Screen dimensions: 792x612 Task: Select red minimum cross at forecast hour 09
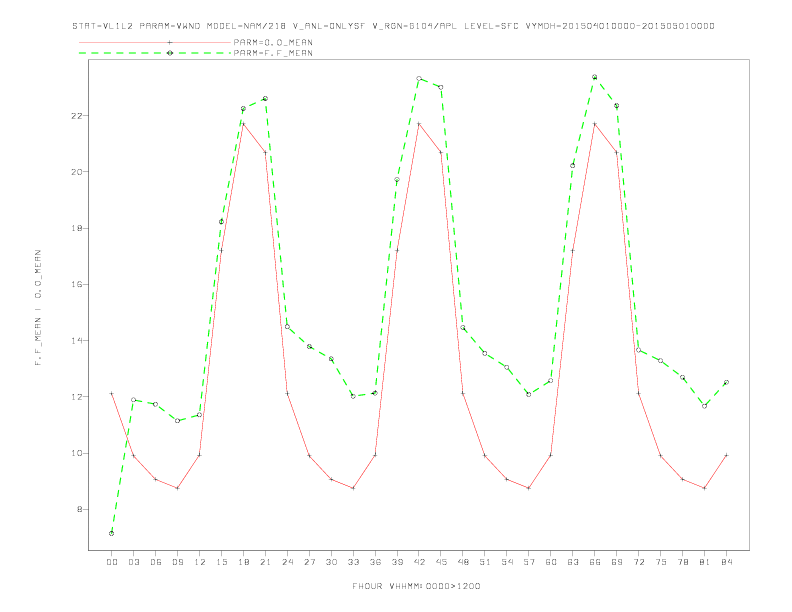[x=177, y=488]
